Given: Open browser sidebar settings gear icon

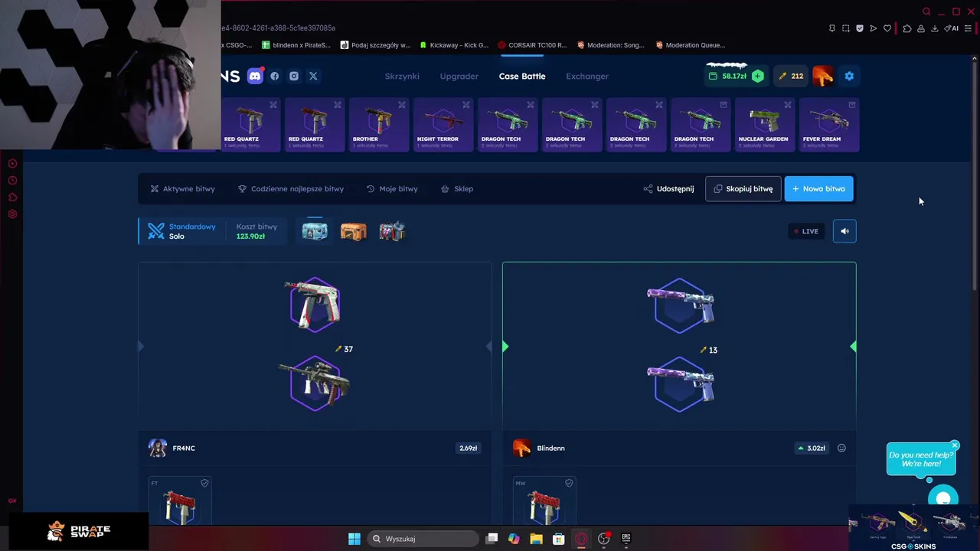Looking at the screenshot, I should tap(12, 214).
